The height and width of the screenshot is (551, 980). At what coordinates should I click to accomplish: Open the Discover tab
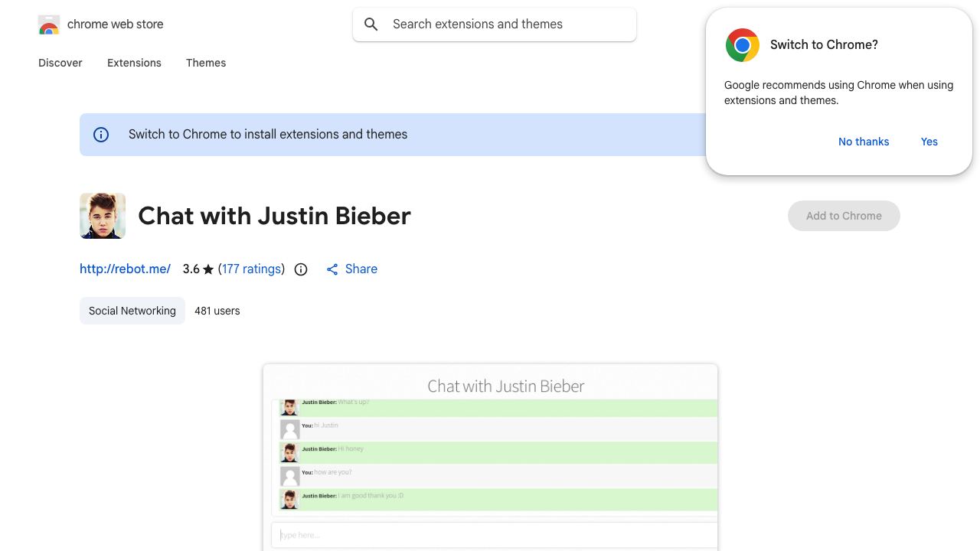[60, 63]
